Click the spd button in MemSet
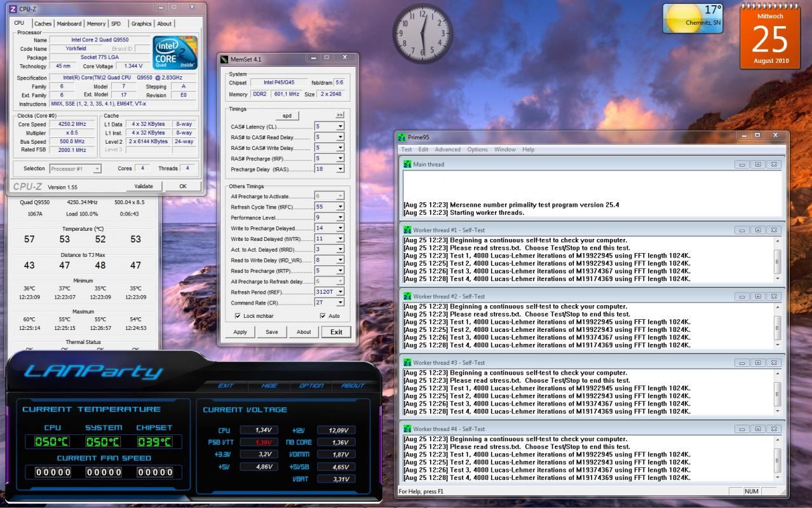The image size is (812, 508). click(x=287, y=115)
